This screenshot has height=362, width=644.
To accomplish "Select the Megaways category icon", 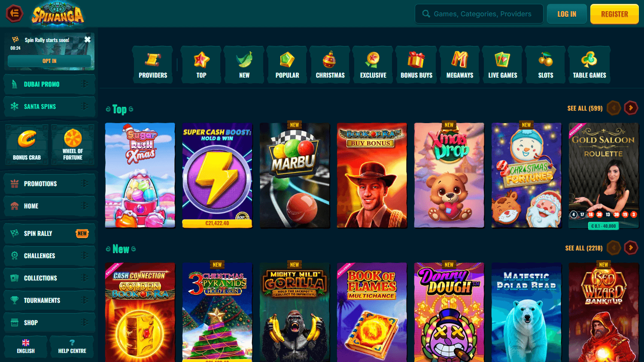I will (x=459, y=64).
